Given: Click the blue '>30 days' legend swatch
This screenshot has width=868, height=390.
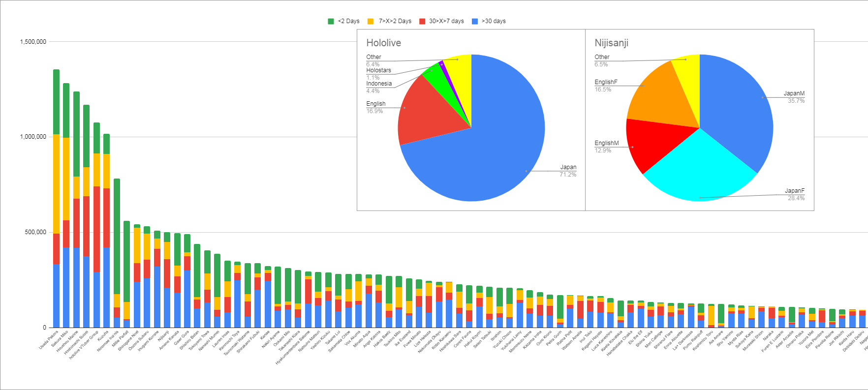Looking at the screenshot, I should 475,21.
